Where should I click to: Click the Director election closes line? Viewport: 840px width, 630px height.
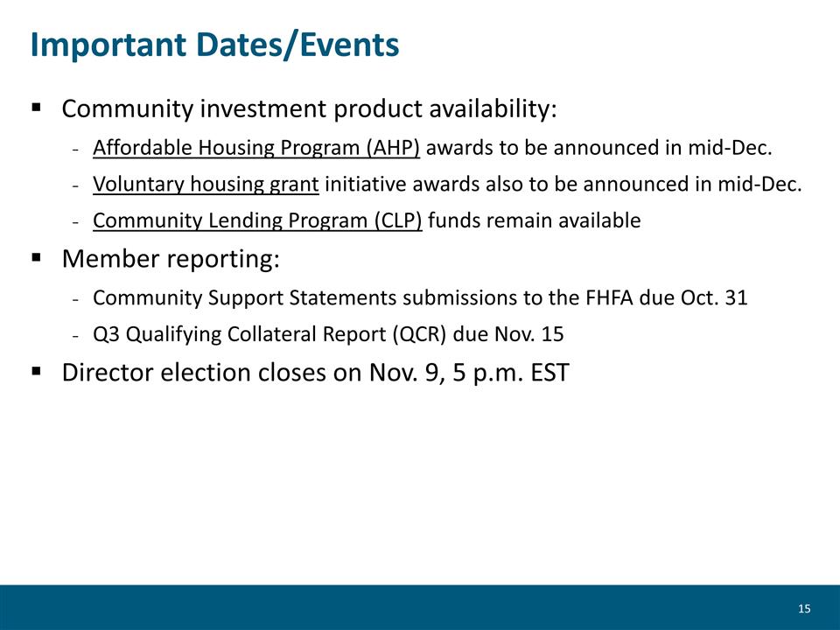pos(315,373)
